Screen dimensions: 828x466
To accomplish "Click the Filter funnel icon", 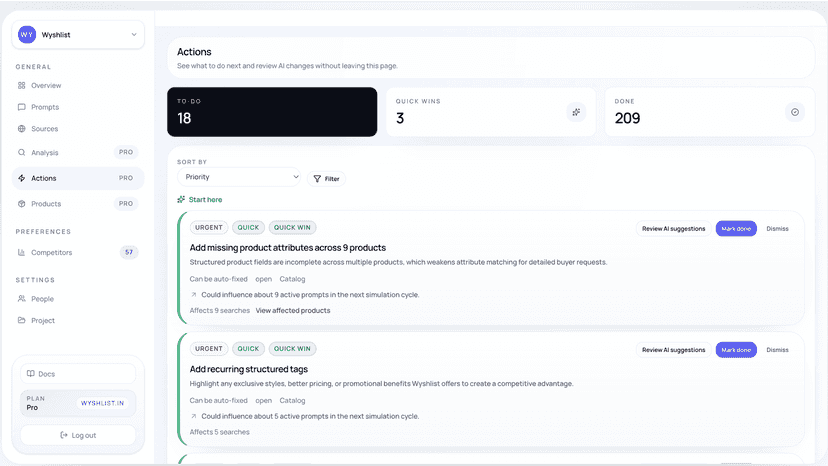I will [x=317, y=179].
